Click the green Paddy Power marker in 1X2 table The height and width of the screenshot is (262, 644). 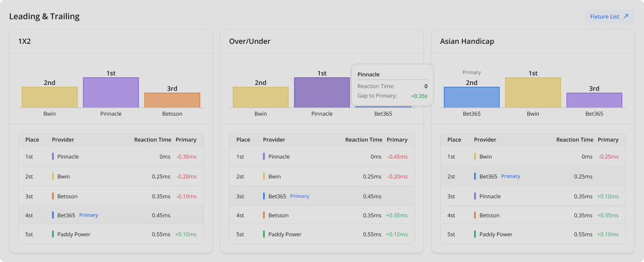[x=53, y=234]
